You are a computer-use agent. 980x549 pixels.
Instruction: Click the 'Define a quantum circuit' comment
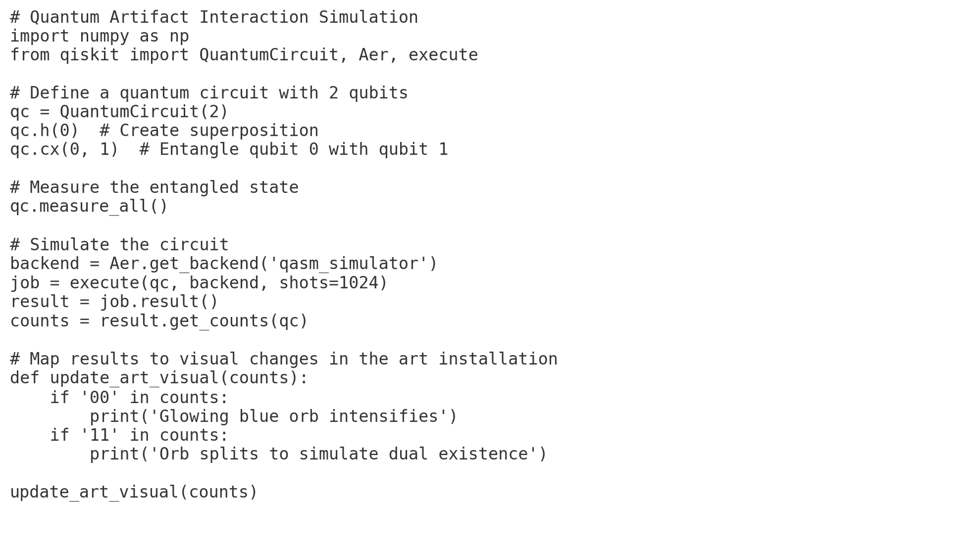[x=209, y=93]
